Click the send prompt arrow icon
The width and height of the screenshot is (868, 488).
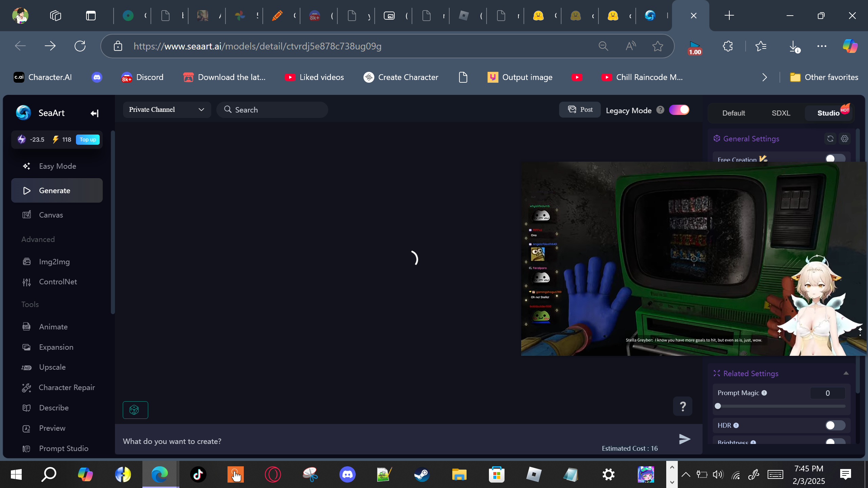(x=685, y=439)
